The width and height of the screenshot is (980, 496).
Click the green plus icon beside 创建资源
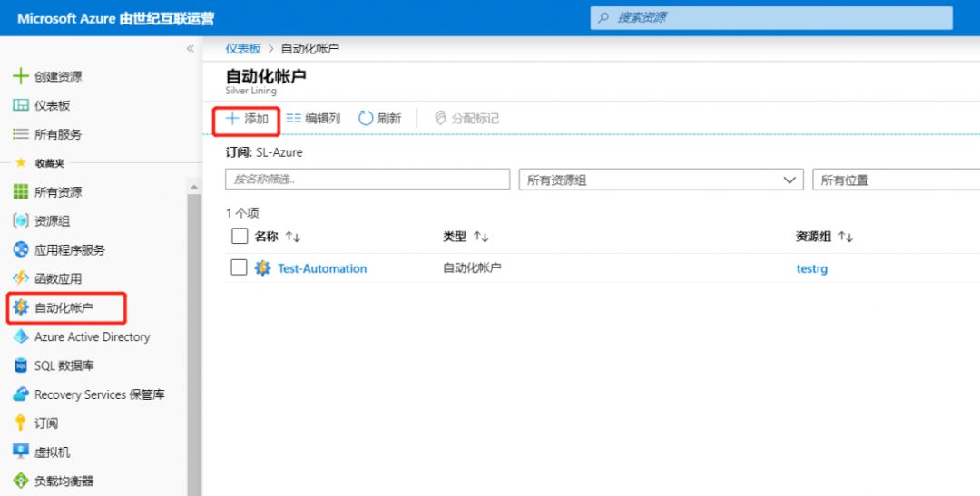click(21, 75)
